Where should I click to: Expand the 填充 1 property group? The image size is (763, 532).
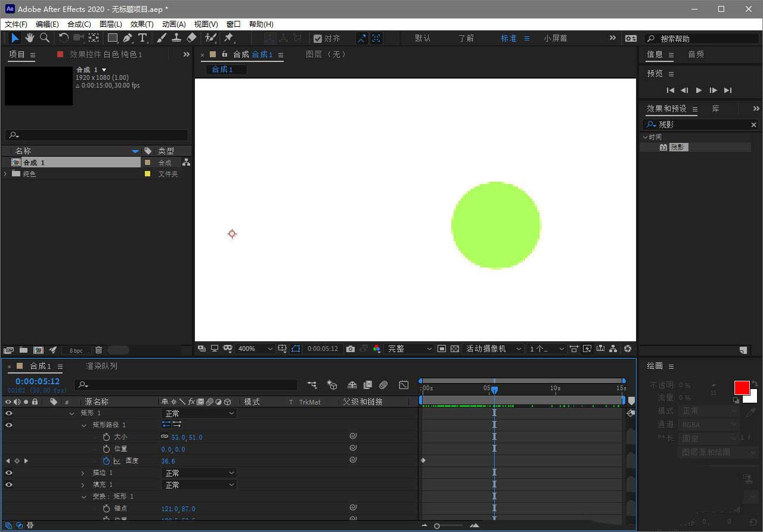click(x=83, y=485)
